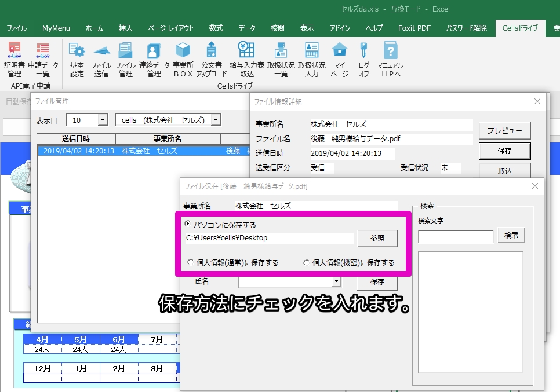This screenshot has height=392, width=560.
Task: Switch to ヘルプ tab
Action: [374, 28]
